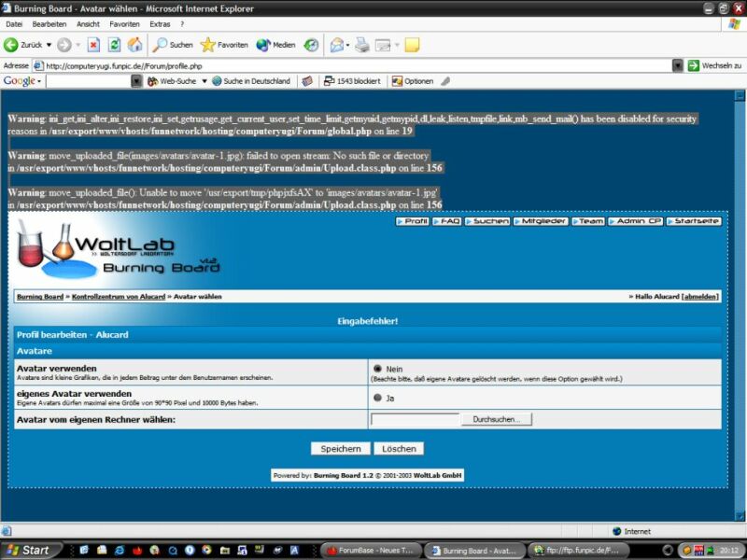Screen dimensions: 747x560
Task: Open the forward button dropdown arrow
Action: click(78, 45)
